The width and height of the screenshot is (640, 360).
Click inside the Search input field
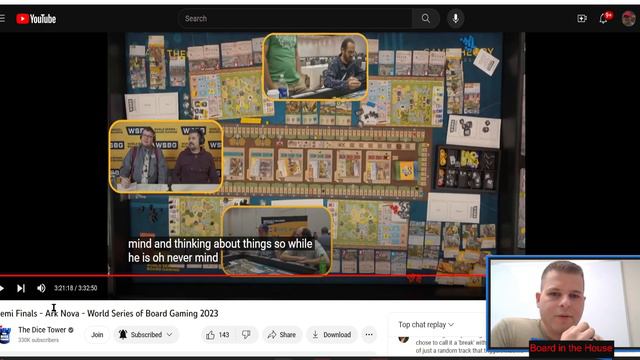coord(295,18)
